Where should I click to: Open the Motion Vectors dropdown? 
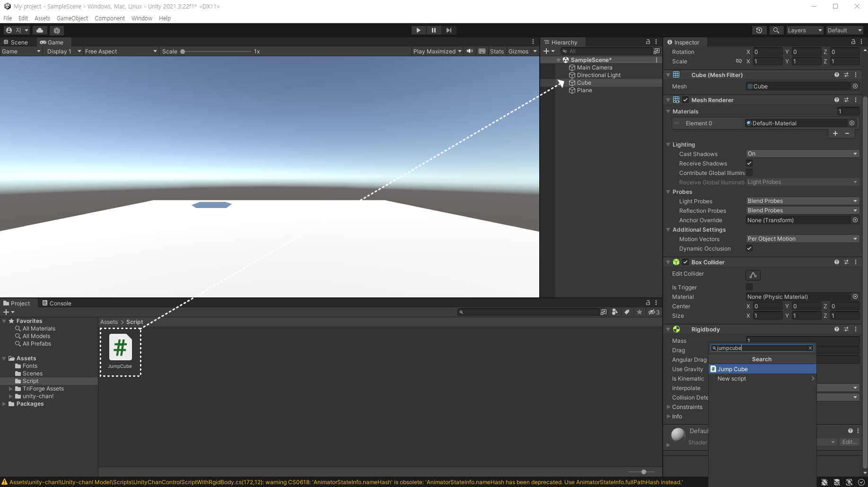(802, 239)
